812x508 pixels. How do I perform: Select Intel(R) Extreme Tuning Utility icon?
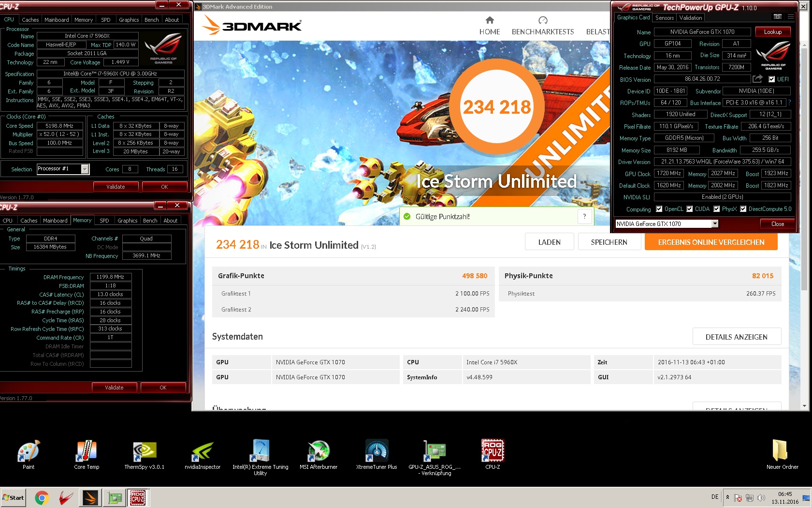[261, 458]
